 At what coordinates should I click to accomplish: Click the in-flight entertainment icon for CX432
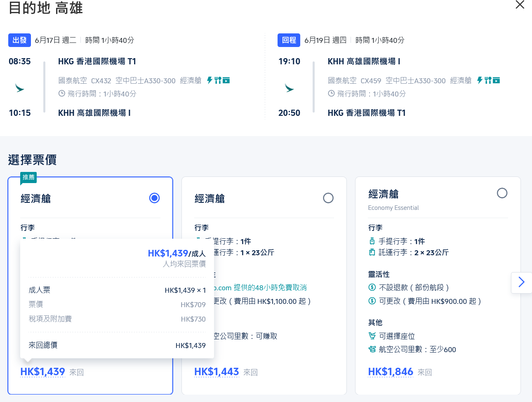(226, 80)
